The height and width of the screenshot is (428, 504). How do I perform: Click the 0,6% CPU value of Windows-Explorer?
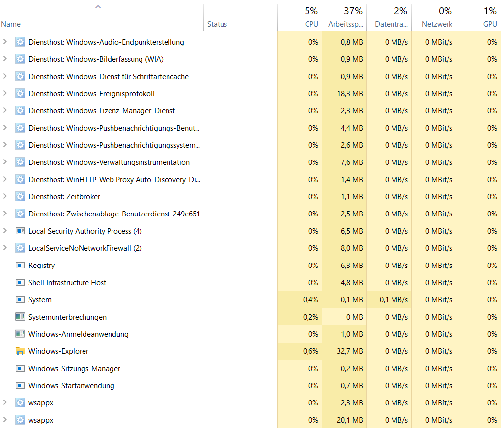tap(310, 351)
